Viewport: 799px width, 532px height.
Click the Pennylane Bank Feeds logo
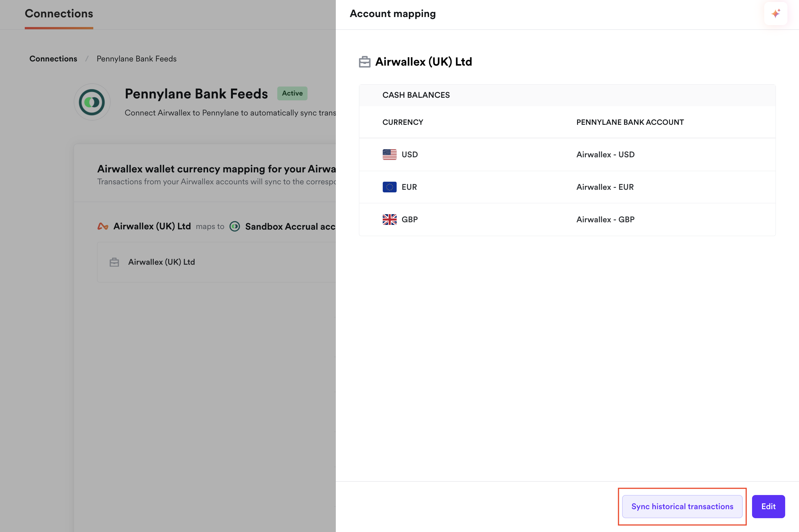point(92,102)
